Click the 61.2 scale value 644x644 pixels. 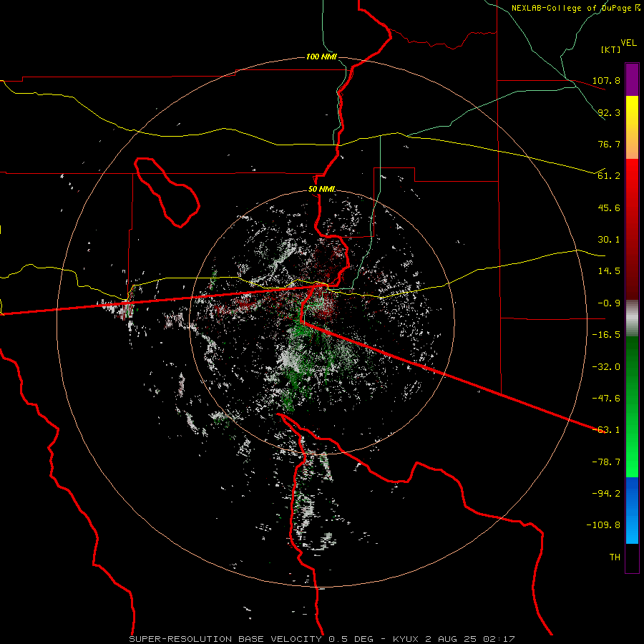click(x=609, y=176)
